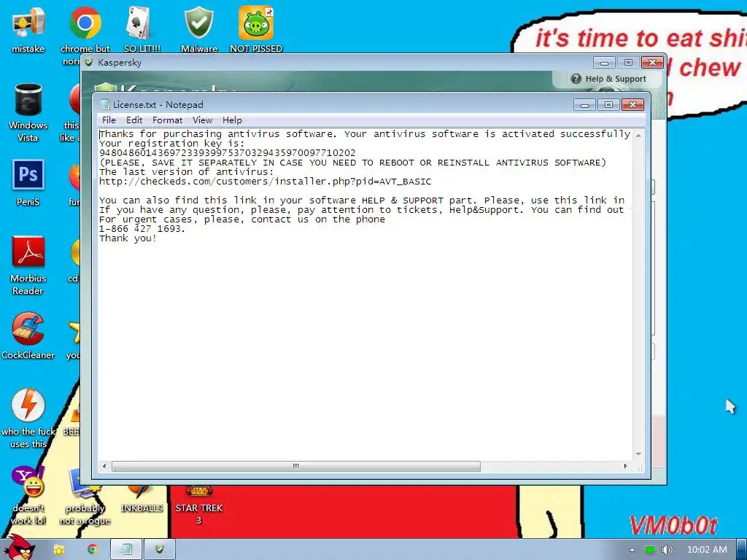747x560 pixels.
Task: Open the Morbius Reader PDF icon
Action: tap(28, 265)
